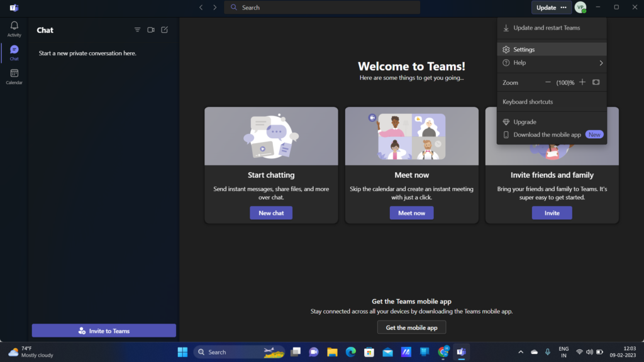The height and width of the screenshot is (362, 644).
Task: Select Keyboard shortcuts in the menu
Action: pos(552,102)
